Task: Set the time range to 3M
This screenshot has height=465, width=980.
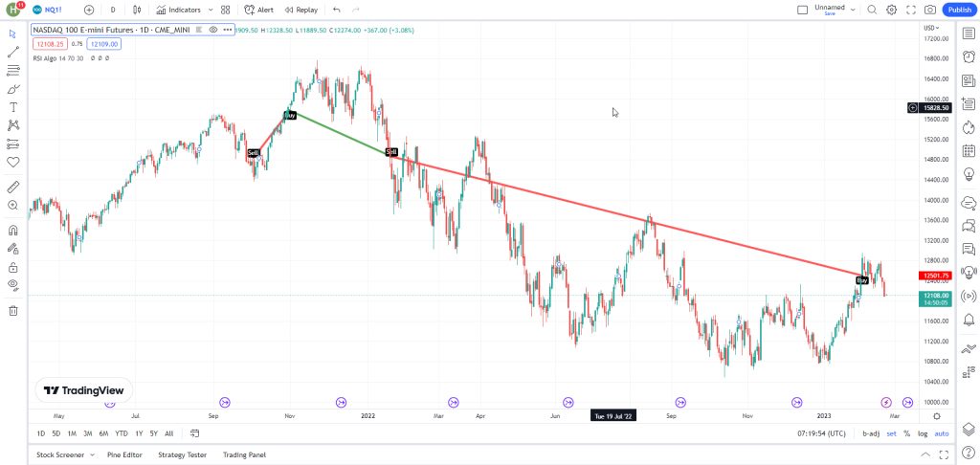Action: click(x=87, y=433)
